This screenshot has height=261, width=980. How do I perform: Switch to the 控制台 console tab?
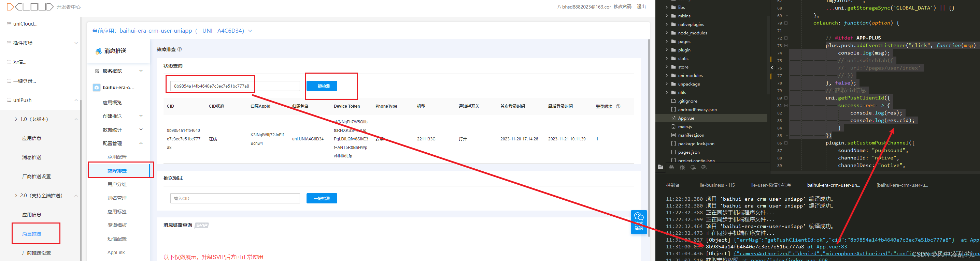[x=672, y=185]
